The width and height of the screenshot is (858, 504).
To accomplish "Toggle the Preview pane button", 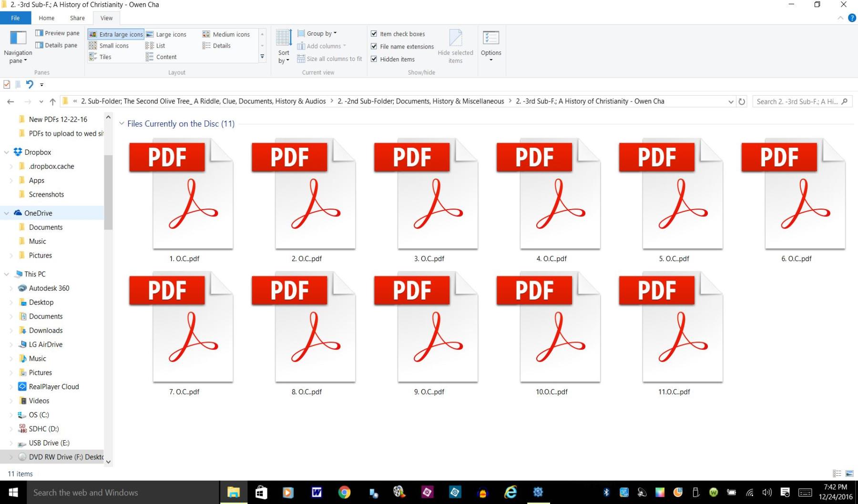I will pyautogui.click(x=57, y=33).
